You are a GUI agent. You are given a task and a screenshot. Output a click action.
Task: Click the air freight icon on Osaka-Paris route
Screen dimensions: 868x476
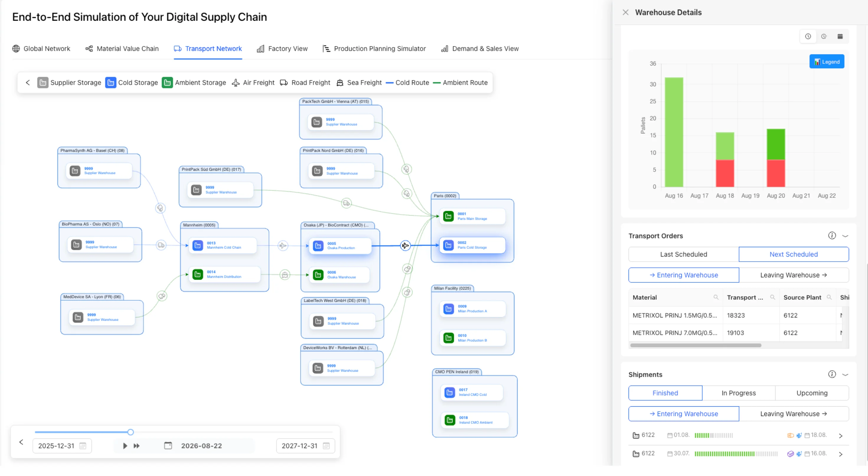[x=405, y=245]
